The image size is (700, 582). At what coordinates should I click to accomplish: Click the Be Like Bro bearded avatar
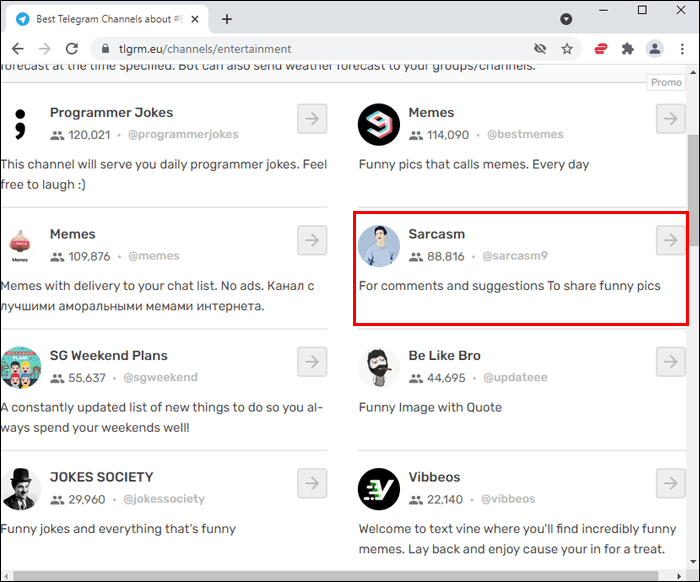[x=379, y=367]
